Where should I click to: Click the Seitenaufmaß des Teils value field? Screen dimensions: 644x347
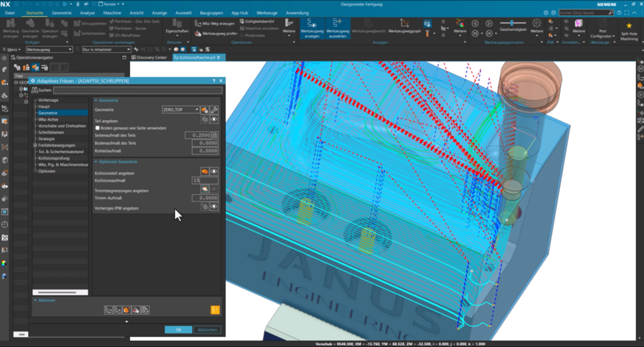tap(198, 135)
